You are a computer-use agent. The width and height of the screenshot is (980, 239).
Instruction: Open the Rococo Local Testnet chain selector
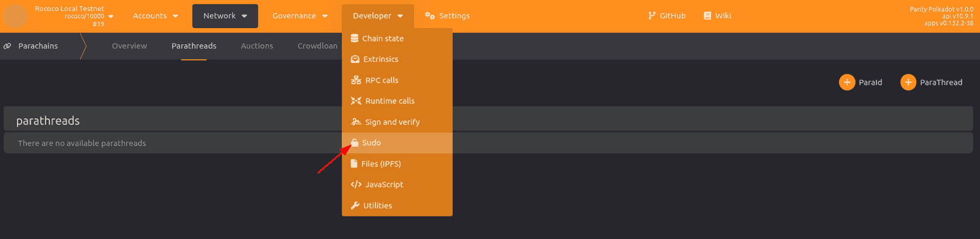(x=73, y=17)
